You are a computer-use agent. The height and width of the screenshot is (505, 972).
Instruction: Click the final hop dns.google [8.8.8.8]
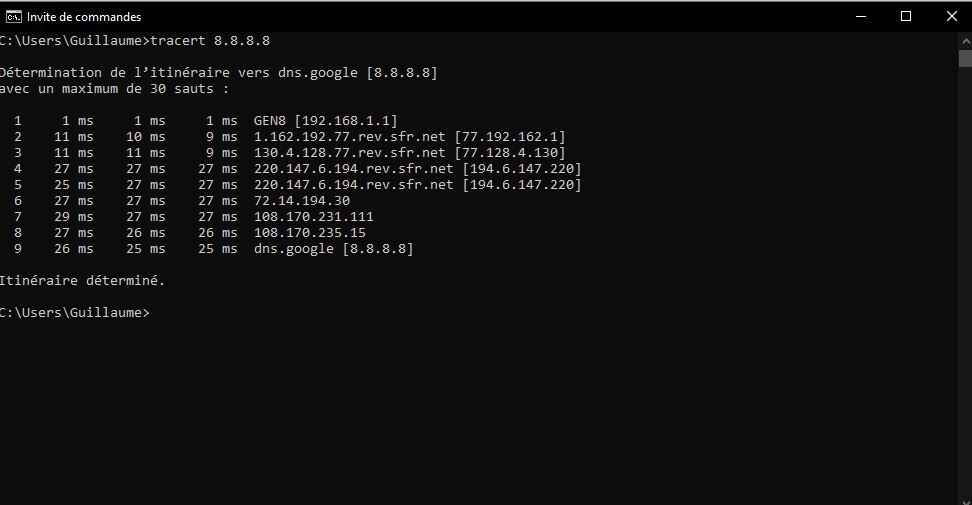(x=333, y=249)
